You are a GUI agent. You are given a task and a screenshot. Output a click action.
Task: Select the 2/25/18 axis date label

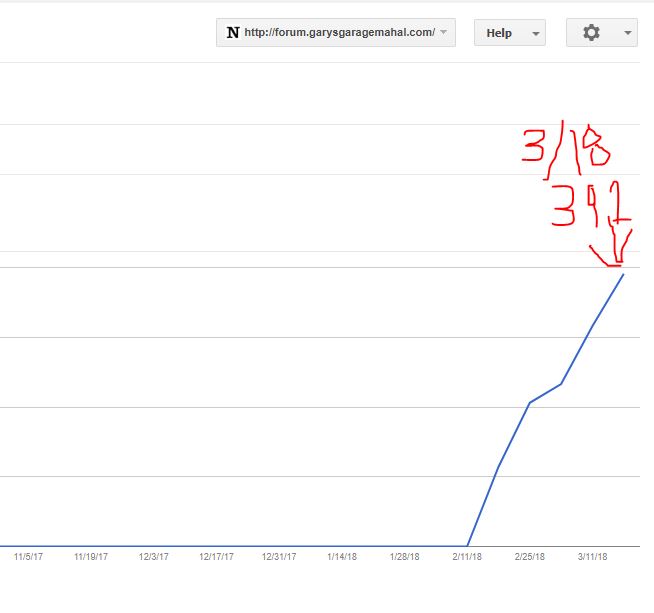[530, 556]
